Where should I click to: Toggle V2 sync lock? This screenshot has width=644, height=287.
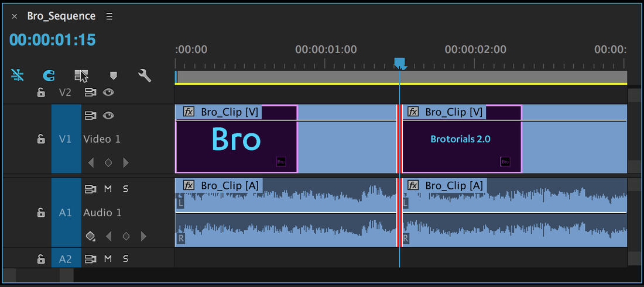tap(90, 93)
